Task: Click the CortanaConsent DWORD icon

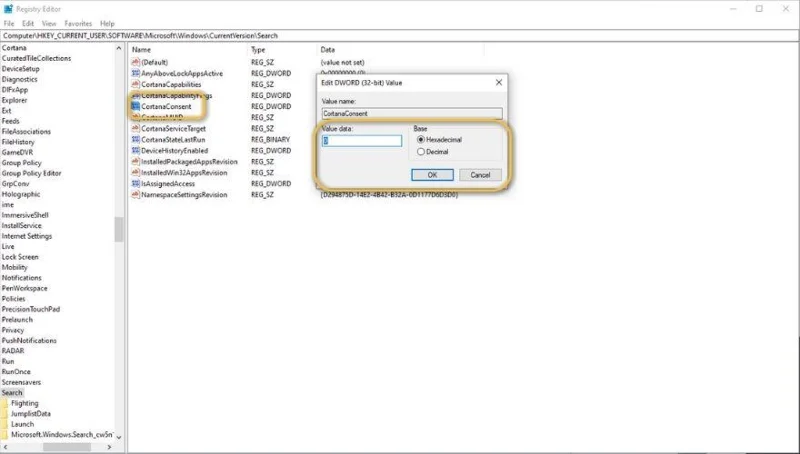Action: tap(135, 106)
